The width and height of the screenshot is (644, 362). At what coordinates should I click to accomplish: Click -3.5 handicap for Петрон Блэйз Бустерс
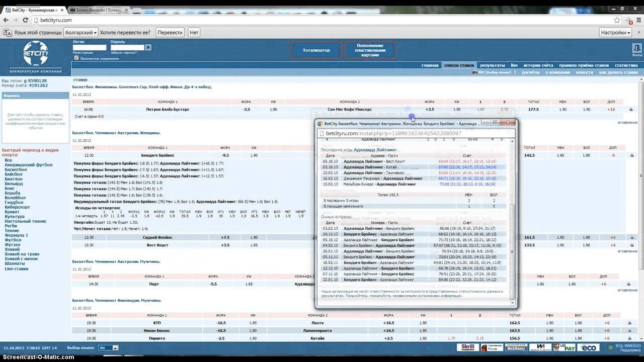tap(246, 109)
